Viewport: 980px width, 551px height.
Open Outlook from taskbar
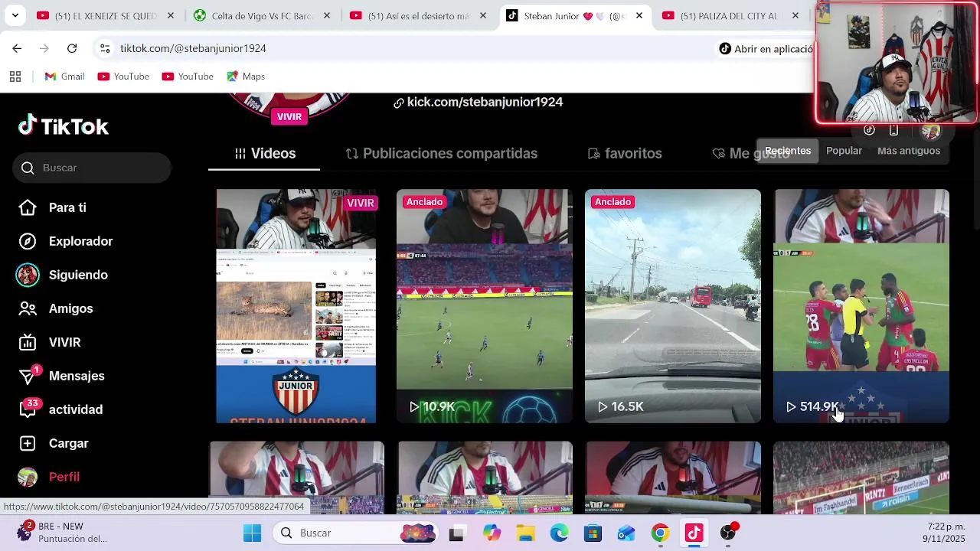tap(626, 533)
